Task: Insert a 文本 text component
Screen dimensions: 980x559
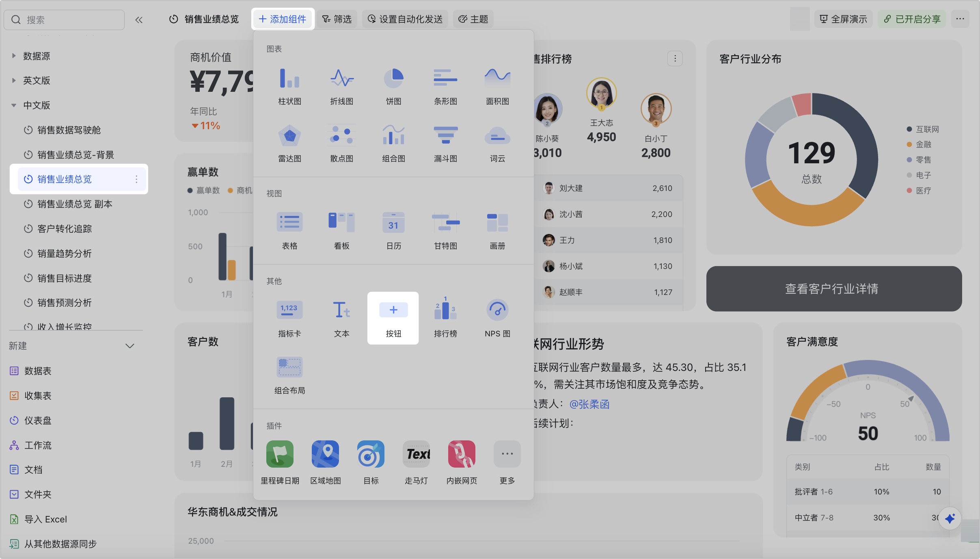Action: pos(341,318)
